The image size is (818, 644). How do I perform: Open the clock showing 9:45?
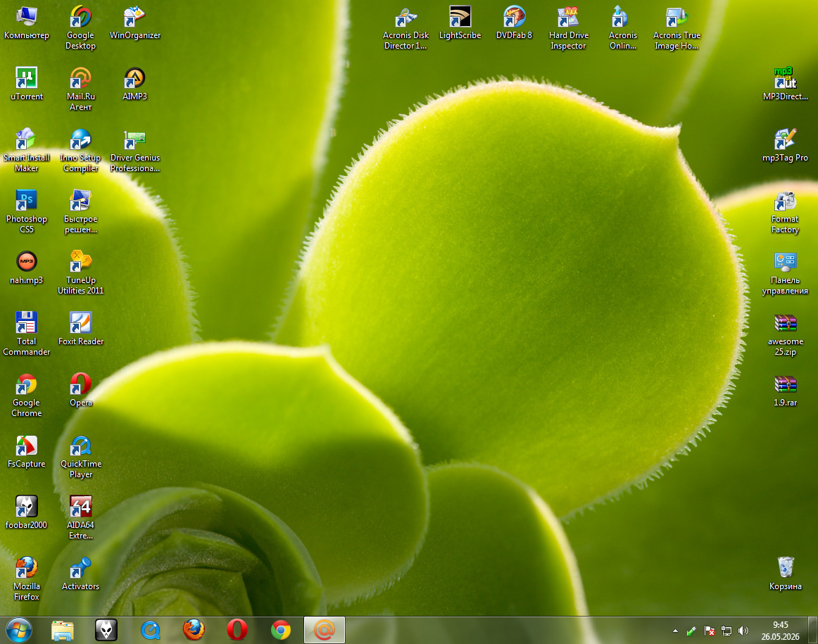point(780,631)
